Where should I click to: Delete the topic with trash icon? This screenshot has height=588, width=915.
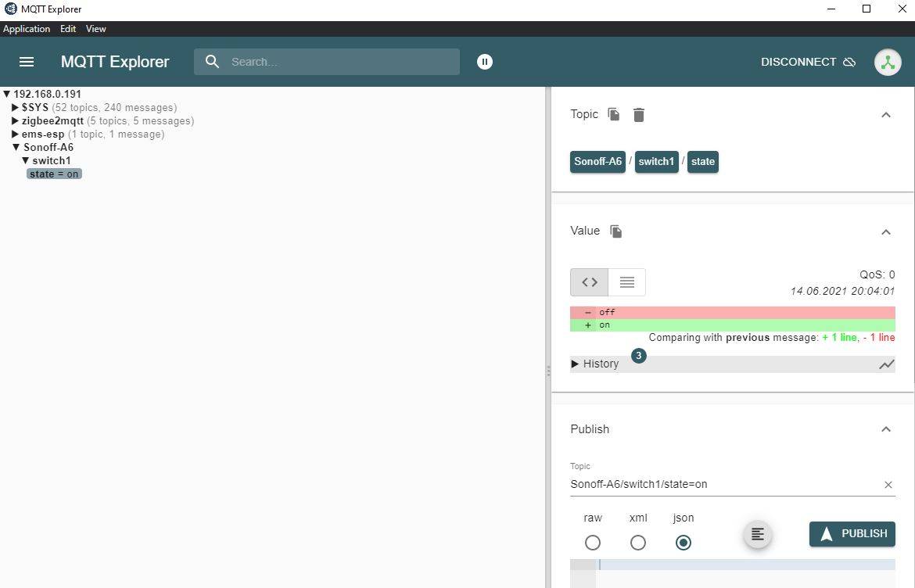(x=639, y=115)
